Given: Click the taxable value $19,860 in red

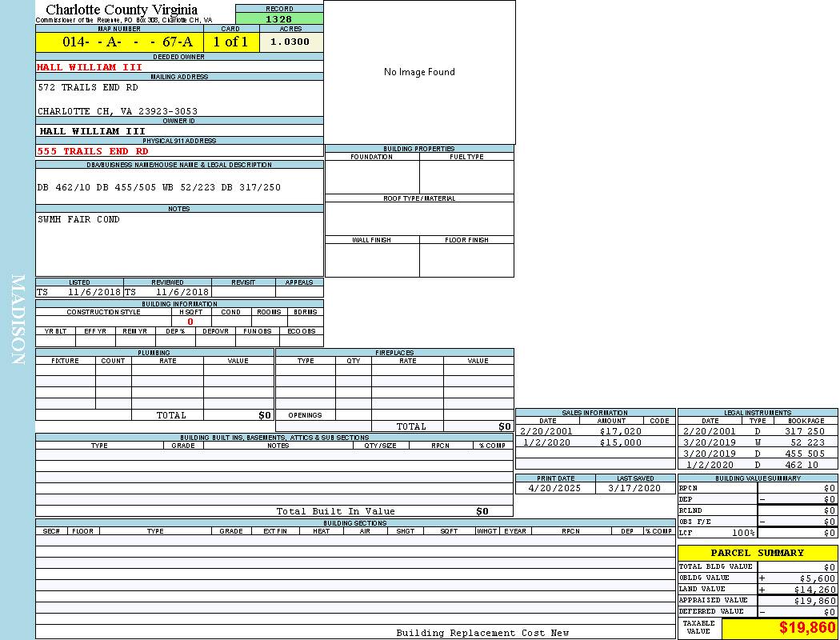Looking at the screenshot, I should click(806, 628).
